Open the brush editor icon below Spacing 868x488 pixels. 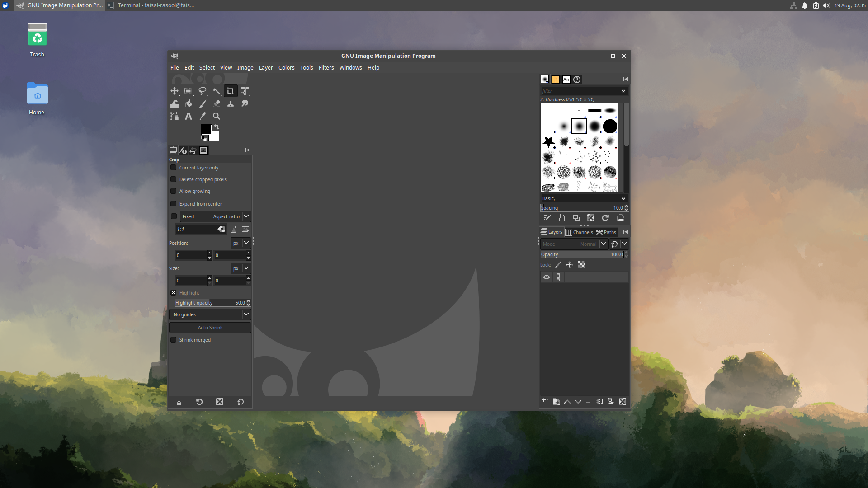point(547,218)
